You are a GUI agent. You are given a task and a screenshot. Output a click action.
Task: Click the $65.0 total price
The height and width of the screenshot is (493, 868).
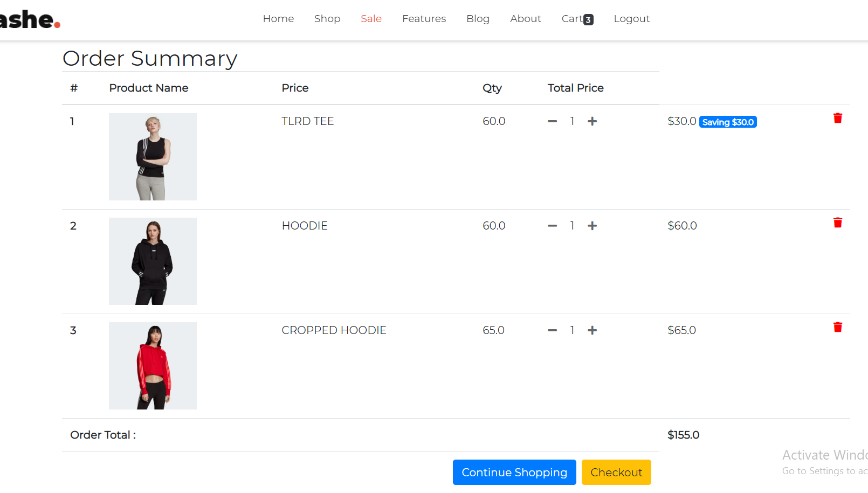tap(681, 330)
